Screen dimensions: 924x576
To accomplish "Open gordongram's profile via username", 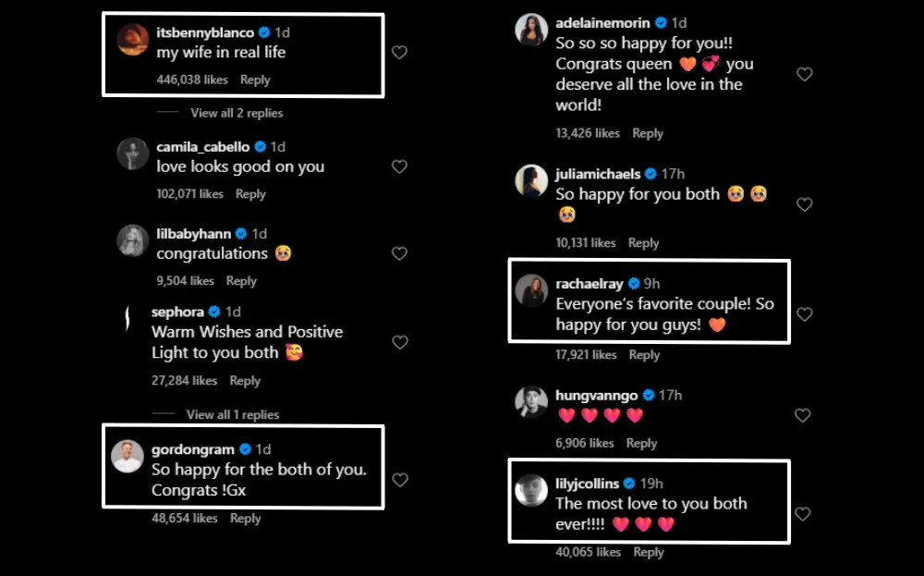I will coord(193,449).
